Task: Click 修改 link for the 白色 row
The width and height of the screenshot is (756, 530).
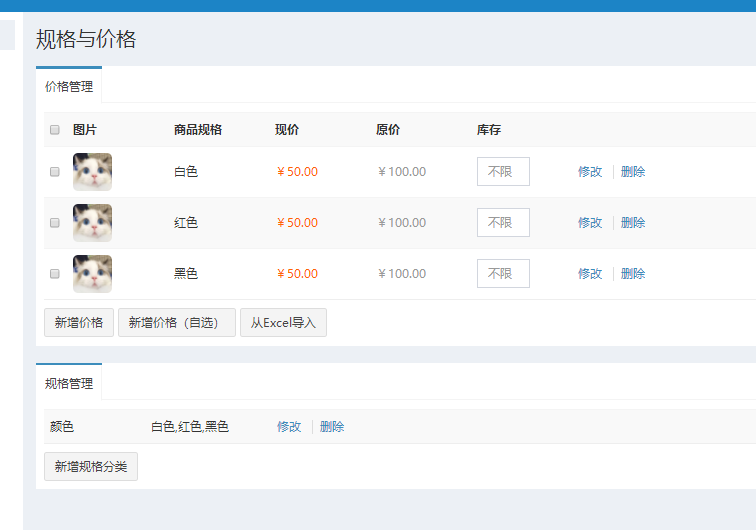Action: coord(590,172)
